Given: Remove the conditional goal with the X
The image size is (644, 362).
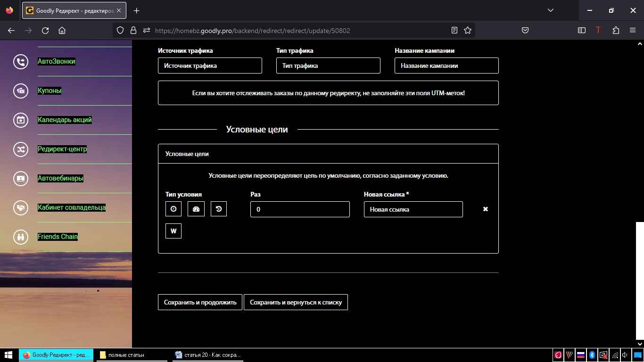Looking at the screenshot, I should click(485, 209).
